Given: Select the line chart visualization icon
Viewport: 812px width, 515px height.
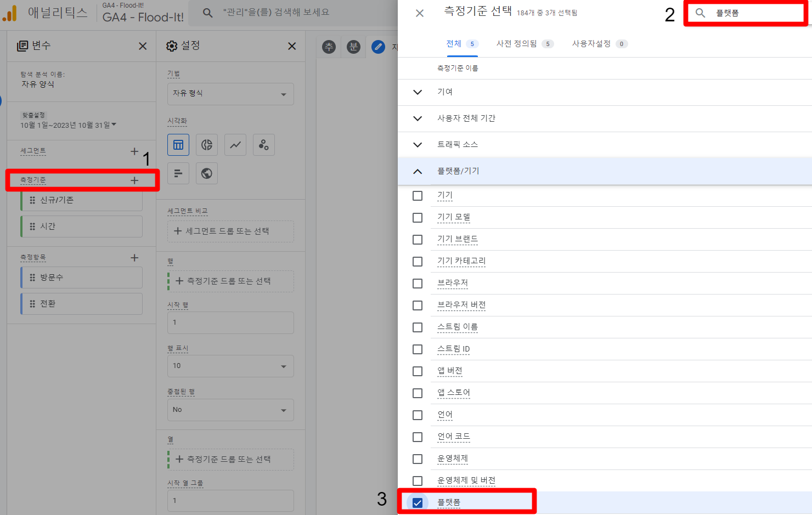Looking at the screenshot, I should (x=235, y=145).
